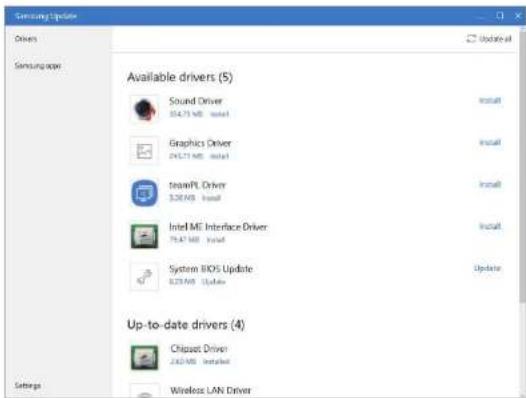The width and height of the screenshot is (526, 398).
Task: Click the teamPL Driver blue monitor icon
Action: pos(144,193)
